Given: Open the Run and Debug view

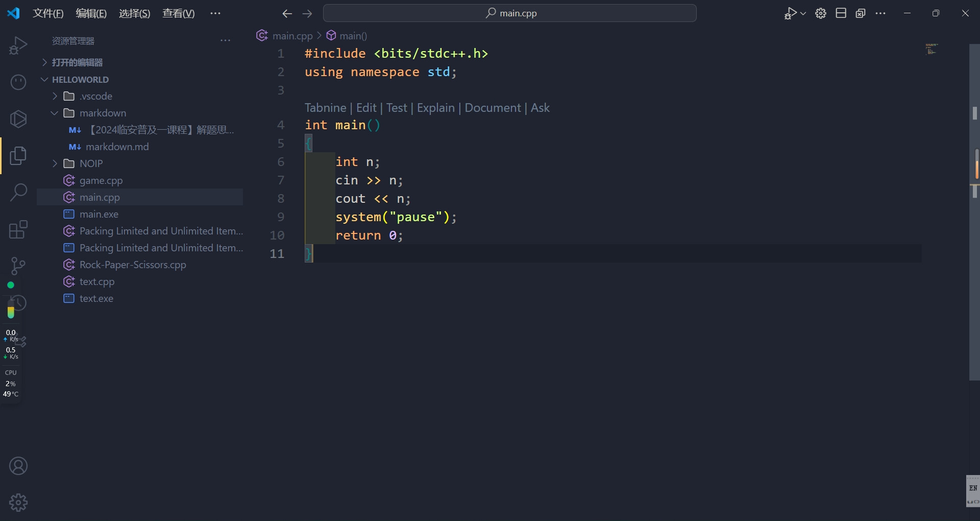Looking at the screenshot, I should 18,45.
